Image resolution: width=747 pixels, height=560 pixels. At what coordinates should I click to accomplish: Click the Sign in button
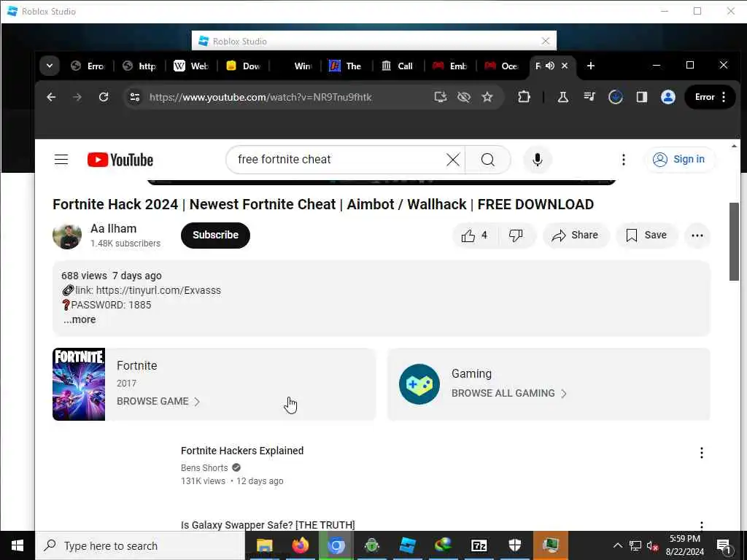pos(679,160)
